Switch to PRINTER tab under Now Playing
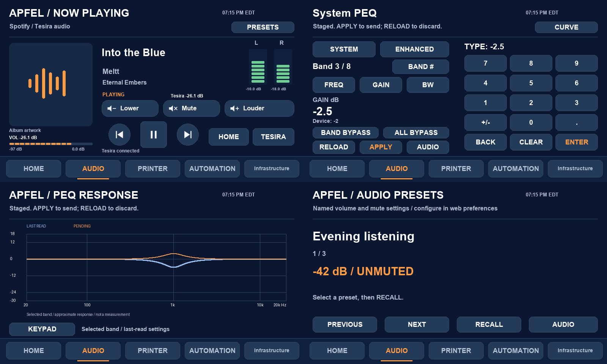The width and height of the screenshot is (607, 364). click(153, 169)
